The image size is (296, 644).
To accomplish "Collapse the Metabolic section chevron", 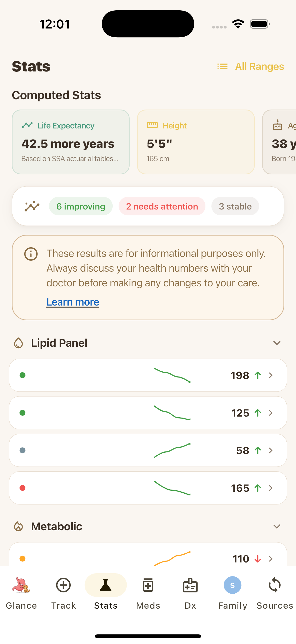I will [x=277, y=527].
